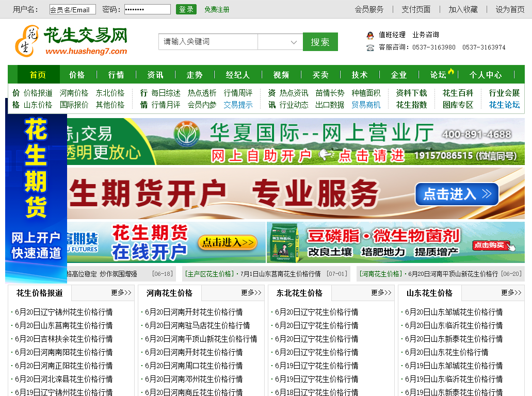Click the password input field
The height and width of the screenshot is (396, 532).
pyautogui.click(x=148, y=9)
